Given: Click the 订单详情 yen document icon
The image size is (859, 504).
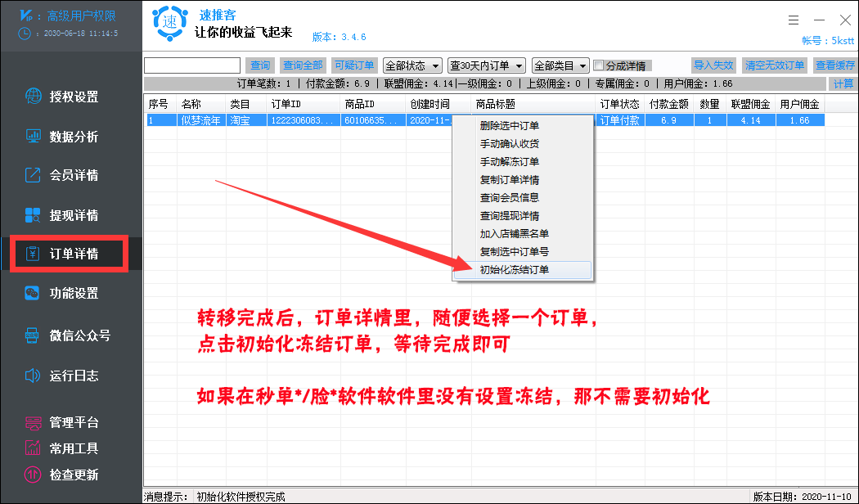Looking at the screenshot, I should point(33,254).
